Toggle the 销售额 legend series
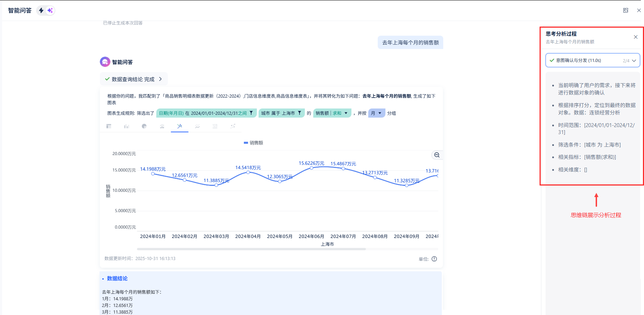 [253, 143]
